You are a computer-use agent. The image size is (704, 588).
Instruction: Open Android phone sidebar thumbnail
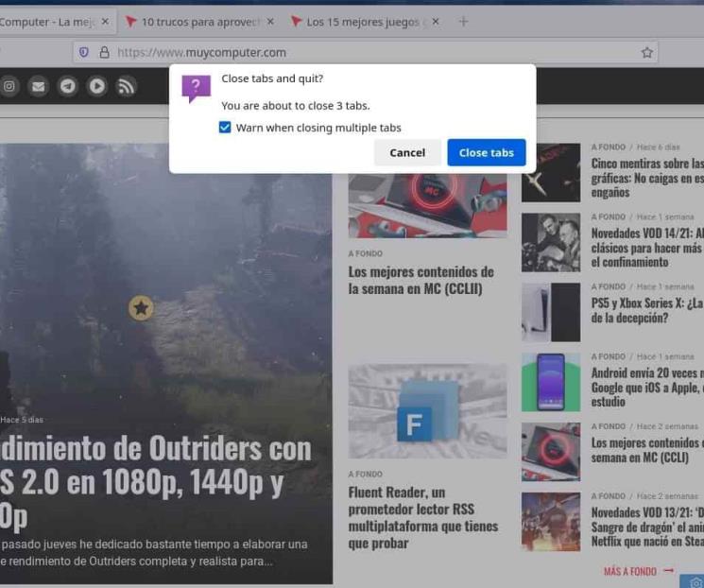coord(551,382)
